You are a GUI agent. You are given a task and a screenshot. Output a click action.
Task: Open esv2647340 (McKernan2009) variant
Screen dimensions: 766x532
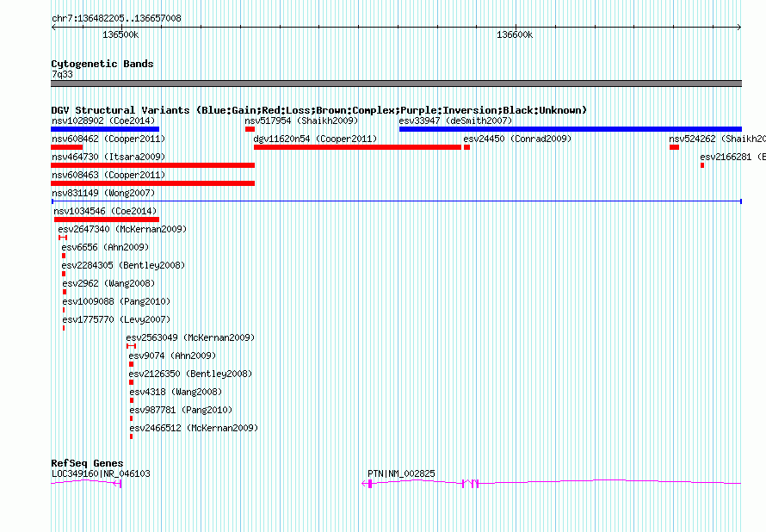pyautogui.click(x=122, y=229)
